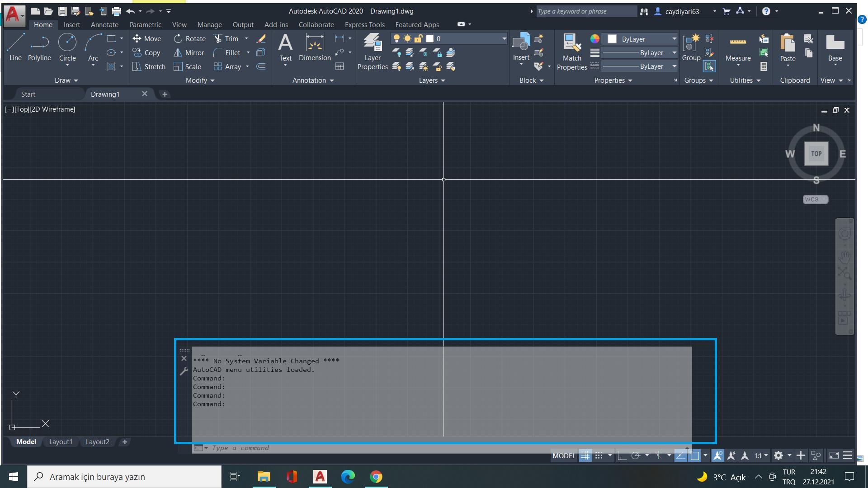The height and width of the screenshot is (488, 868).
Task: Activate the Array command
Action: click(x=227, y=67)
